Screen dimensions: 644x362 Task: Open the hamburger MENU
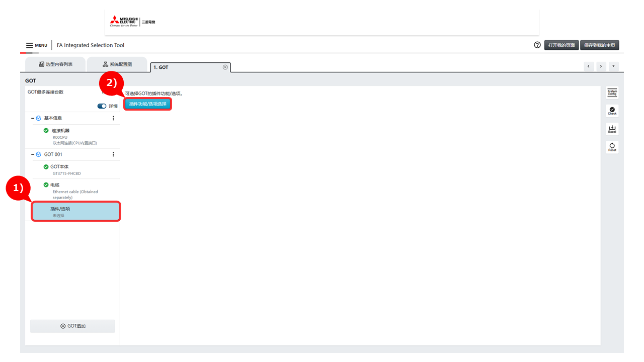pos(36,45)
